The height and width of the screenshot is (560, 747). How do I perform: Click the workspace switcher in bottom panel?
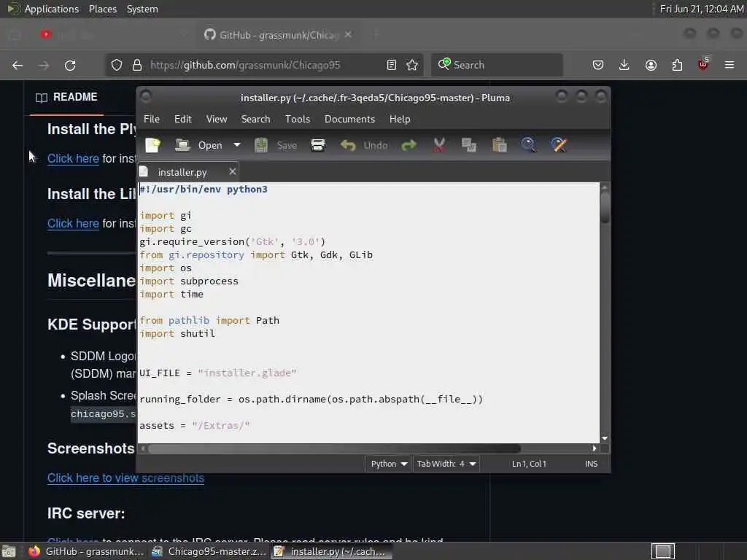(662, 551)
